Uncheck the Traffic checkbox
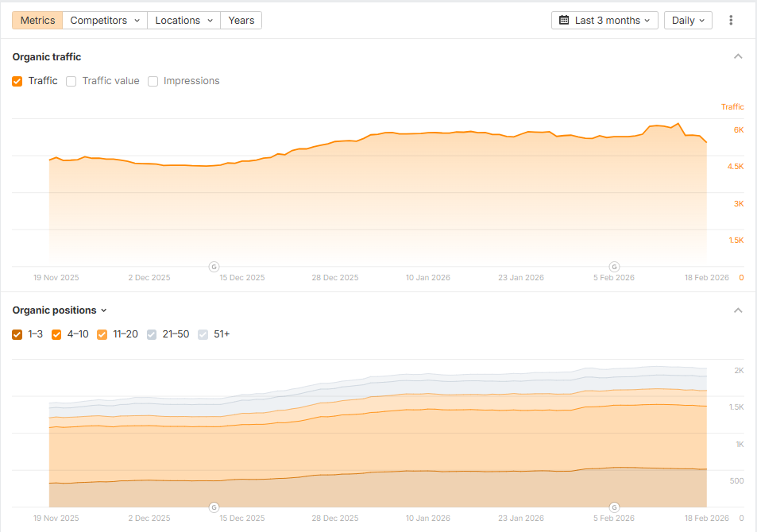 (x=17, y=81)
